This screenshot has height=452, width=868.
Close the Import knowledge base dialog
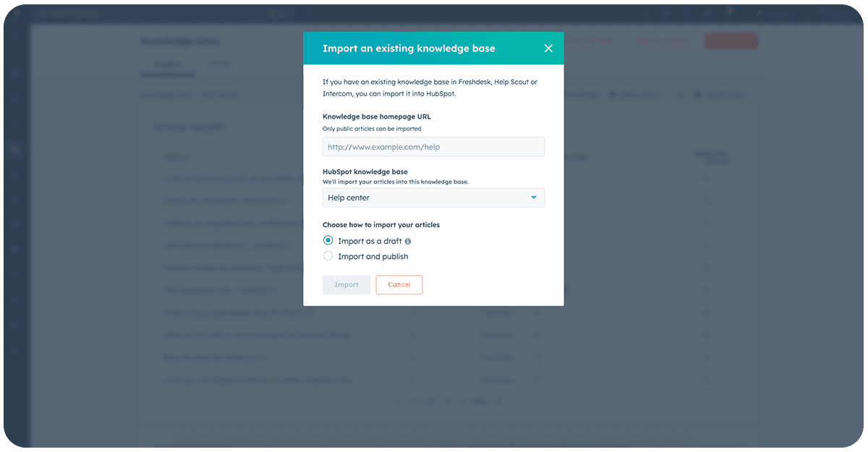click(548, 48)
